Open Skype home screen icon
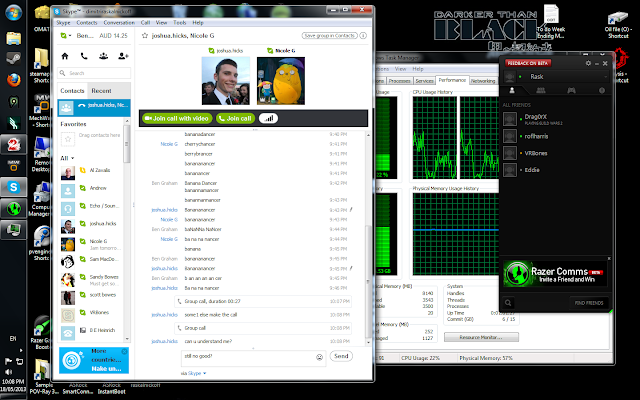The height and width of the screenshot is (400, 640). pyautogui.click(x=65, y=56)
